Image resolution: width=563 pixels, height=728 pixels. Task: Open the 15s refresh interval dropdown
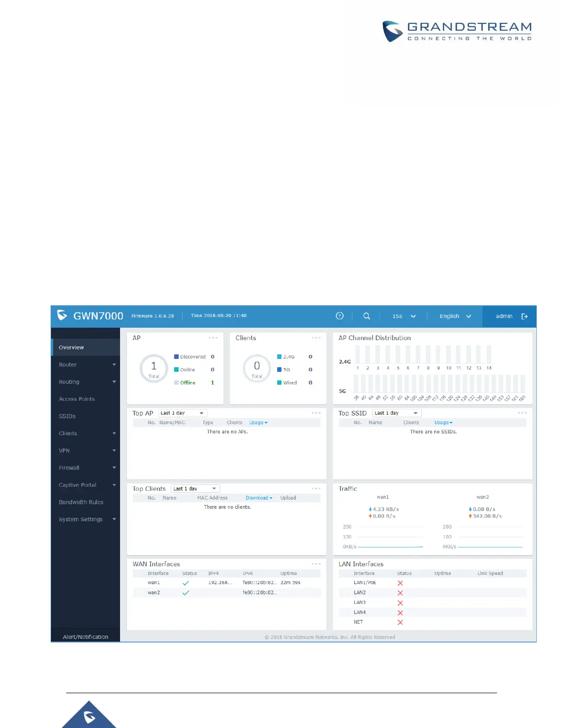click(x=404, y=316)
